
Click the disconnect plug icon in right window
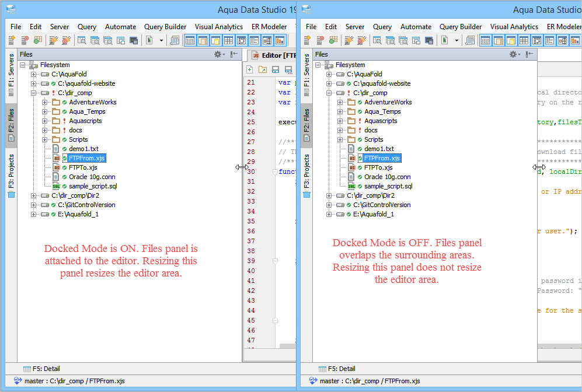362,40
